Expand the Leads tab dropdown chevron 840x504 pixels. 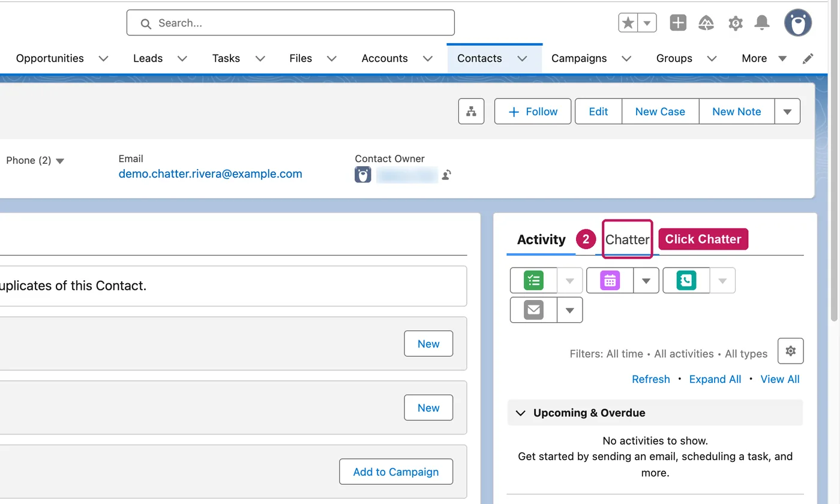[x=182, y=58]
